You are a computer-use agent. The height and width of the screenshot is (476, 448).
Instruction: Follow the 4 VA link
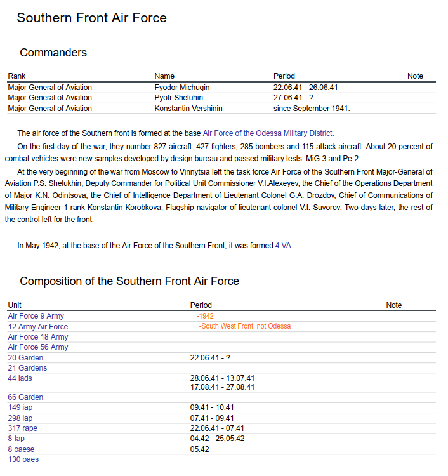click(x=284, y=246)
